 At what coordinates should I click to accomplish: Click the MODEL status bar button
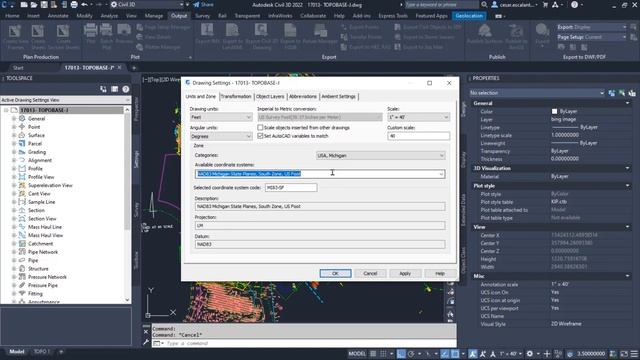(x=357, y=353)
